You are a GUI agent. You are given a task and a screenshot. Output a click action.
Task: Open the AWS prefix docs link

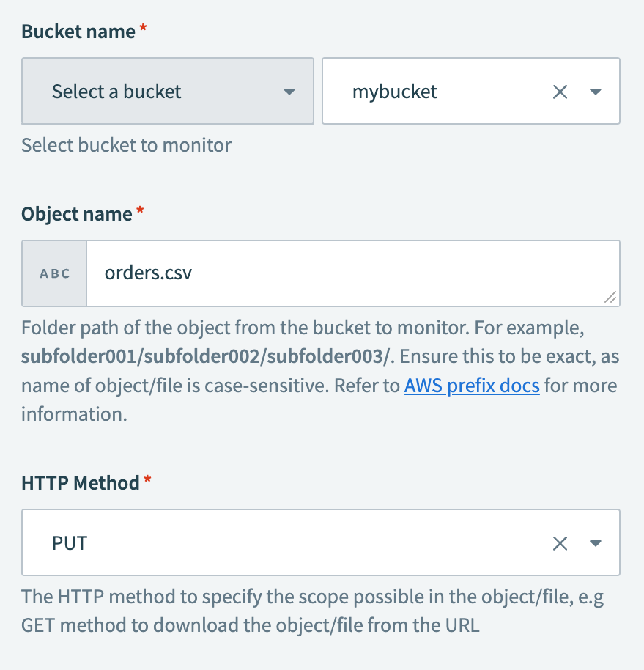(472, 385)
